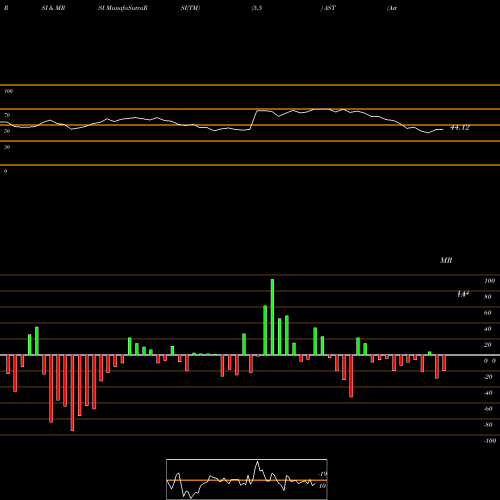Click the MR axis label -40

pyautogui.click(x=488, y=393)
